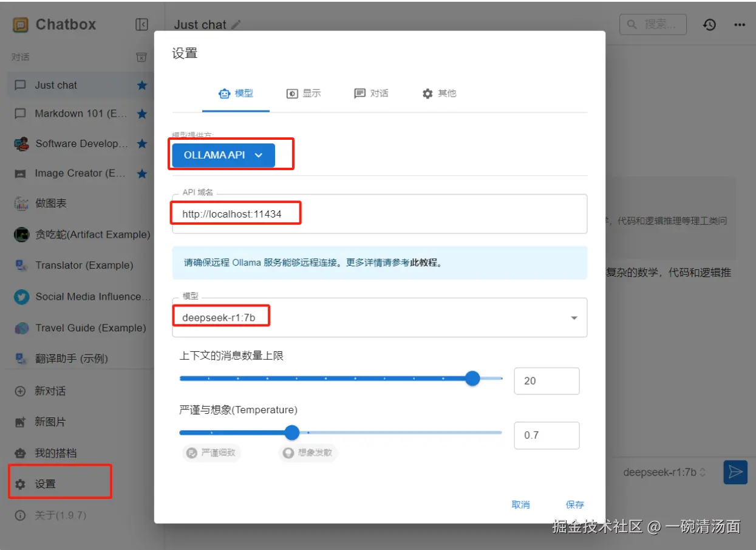The width and height of the screenshot is (756, 550).
Task: Open the Social Media Influencer conversation
Action: pos(81,297)
